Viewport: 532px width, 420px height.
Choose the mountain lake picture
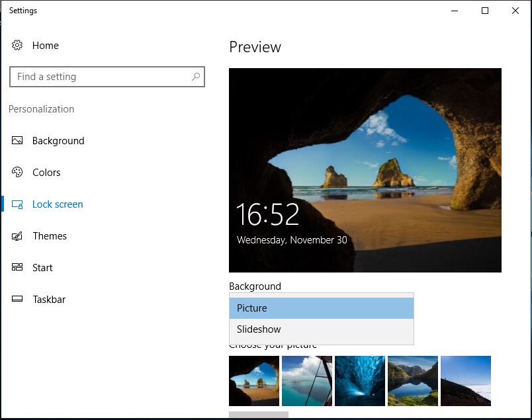[412, 381]
